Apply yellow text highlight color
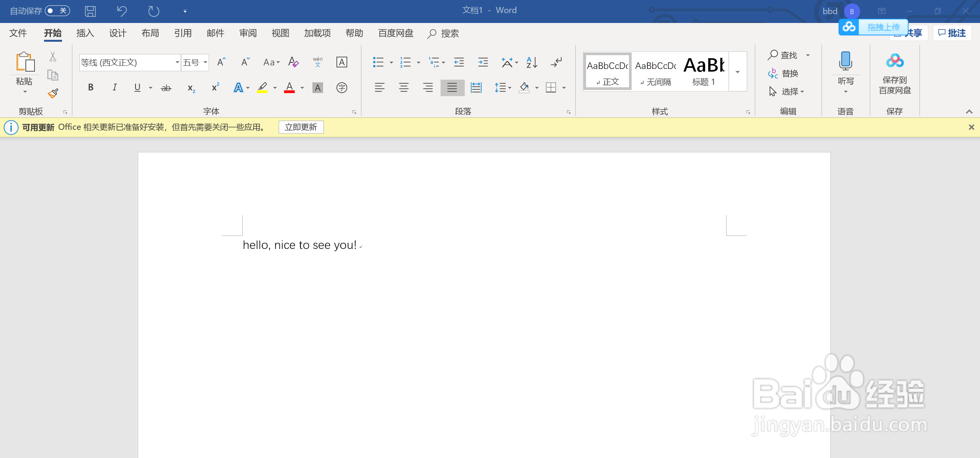This screenshot has height=458, width=980. click(262, 88)
